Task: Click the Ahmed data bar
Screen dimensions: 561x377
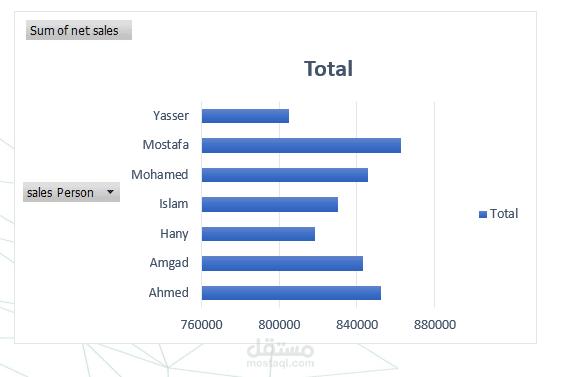Action: [x=291, y=293]
